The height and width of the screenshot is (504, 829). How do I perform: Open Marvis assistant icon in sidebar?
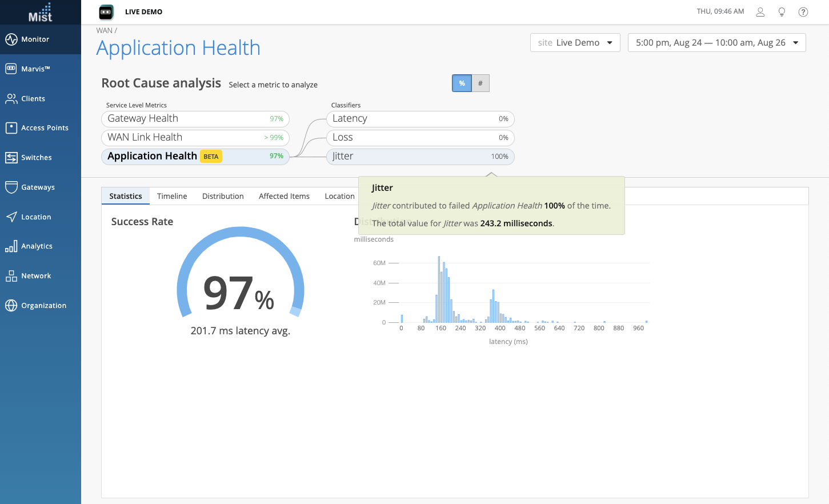click(x=11, y=69)
